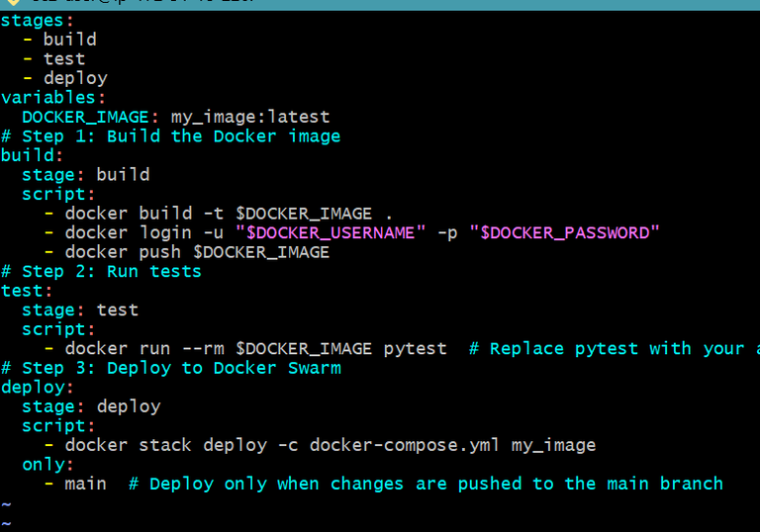Click the "$DOCKER_USERNAME" string
Image resolution: width=760 pixels, height=532 pixels.
coord(331,233)
